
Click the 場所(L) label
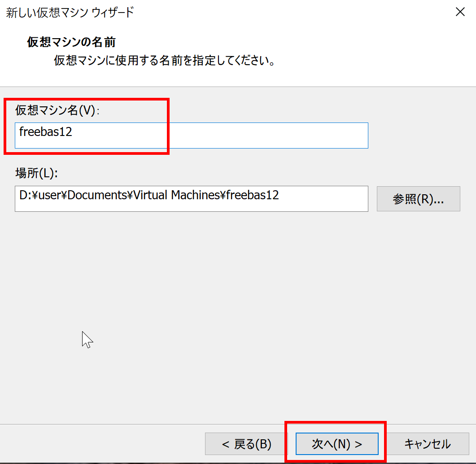coord(36,173)
